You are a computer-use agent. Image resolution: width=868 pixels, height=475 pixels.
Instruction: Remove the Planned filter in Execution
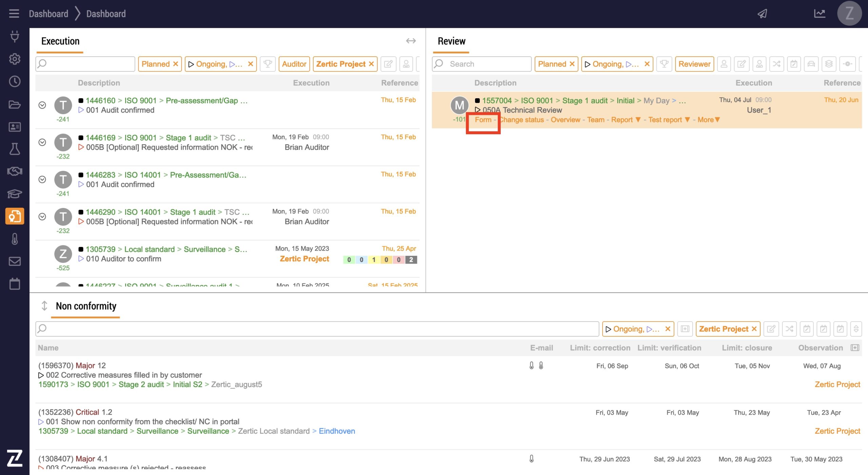point(176,64)
